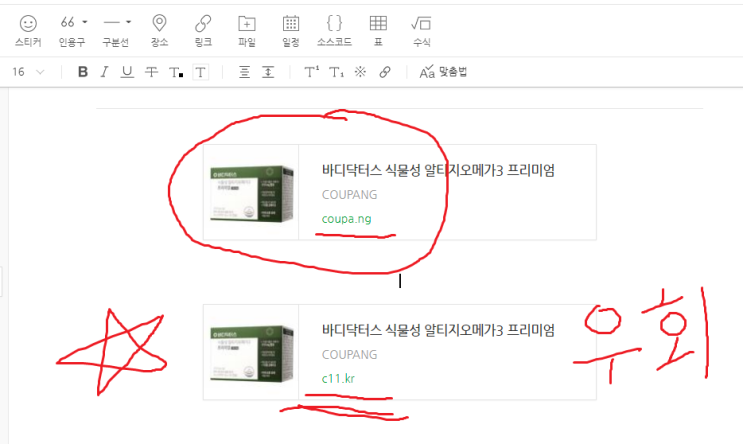Select the second product card thumbnail
This screenshot has width=743, height=444.
[251, 352]
